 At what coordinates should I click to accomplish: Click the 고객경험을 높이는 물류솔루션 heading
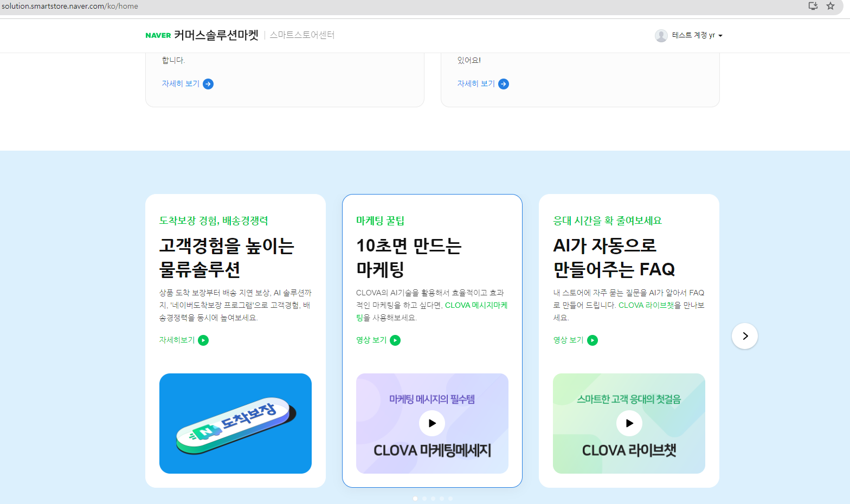click(227, 257)
